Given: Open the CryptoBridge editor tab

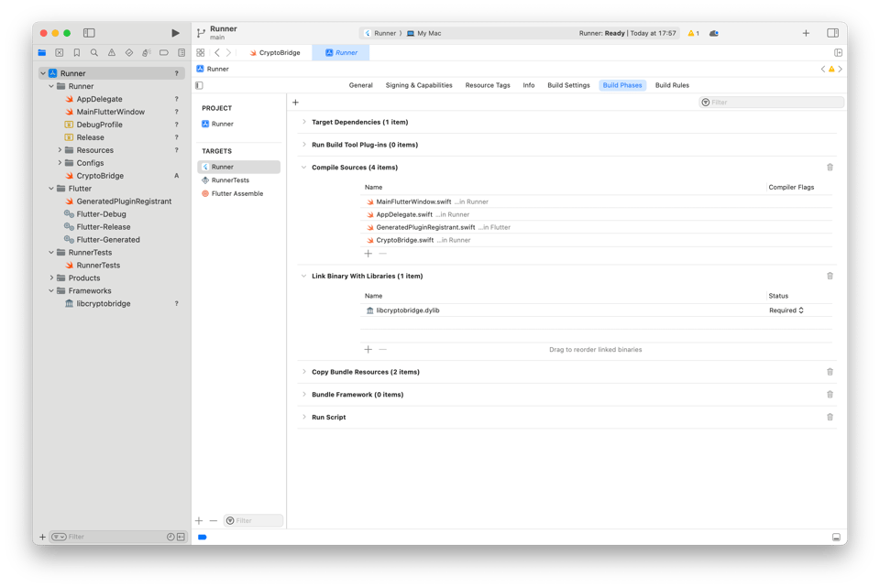Looking at the screenshot, I should (x=274, y=53).
